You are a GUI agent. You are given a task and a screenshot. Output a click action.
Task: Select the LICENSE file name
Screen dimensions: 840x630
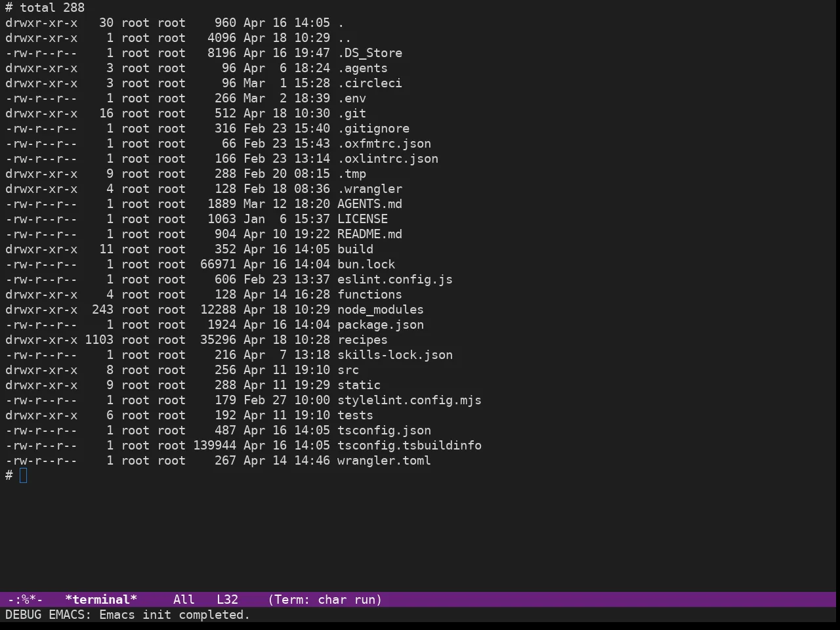(x=362, y=219)
